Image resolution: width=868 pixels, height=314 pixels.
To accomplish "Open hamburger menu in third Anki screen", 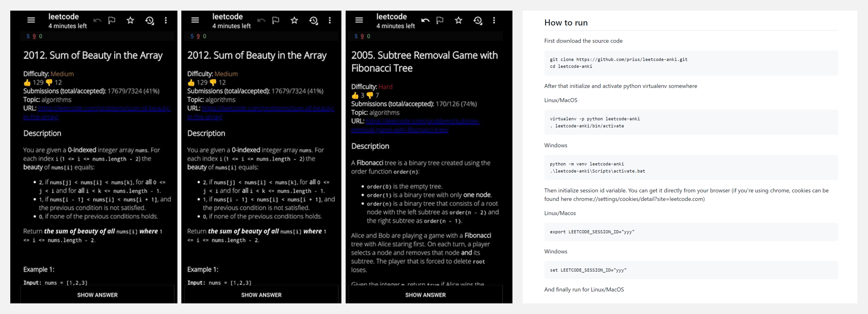I will 359,21.
